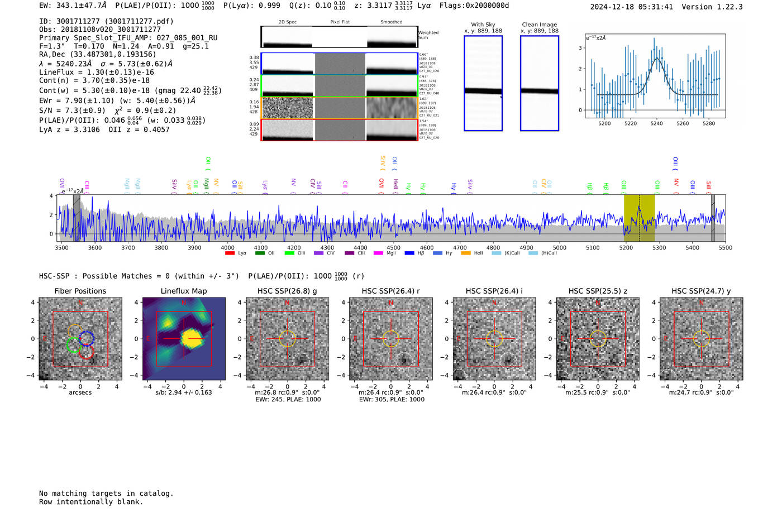Click the Primary Spec_Slot_IFU_AMP: 027_085_001_RU line
Viewport: 782px width, 532px height.
coord(128,38)
